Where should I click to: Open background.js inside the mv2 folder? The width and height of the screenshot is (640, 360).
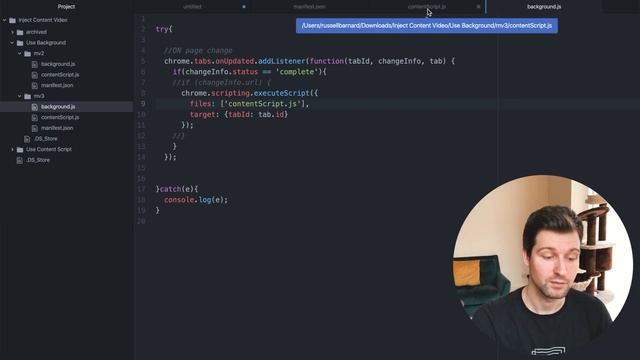[x=58, y=64]
